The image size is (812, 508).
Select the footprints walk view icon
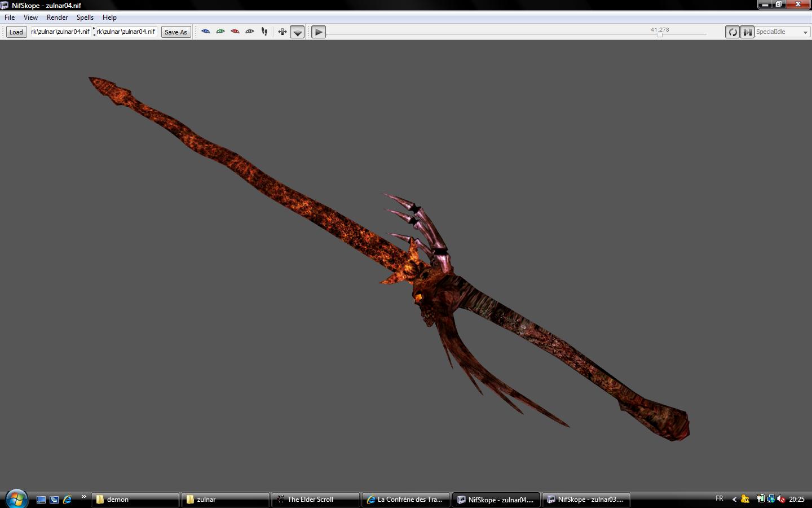tap(264, 32)
